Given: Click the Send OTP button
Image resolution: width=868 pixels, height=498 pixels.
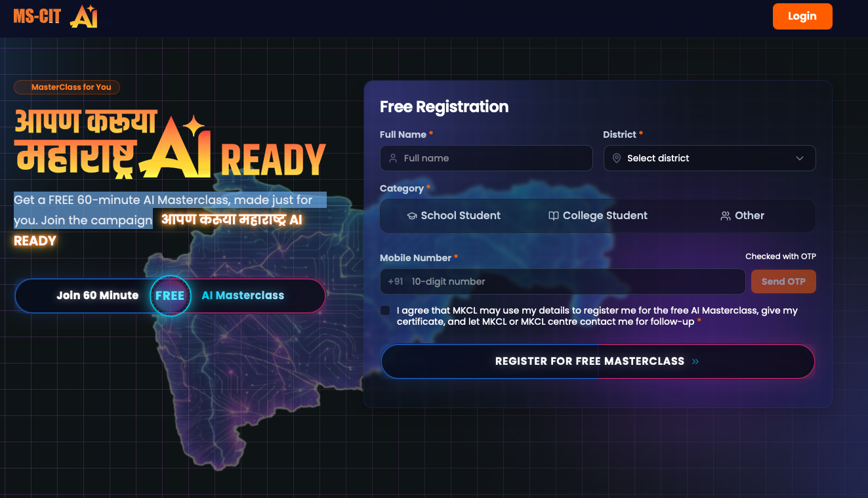Looking at the screenshot, I should 783,281.
